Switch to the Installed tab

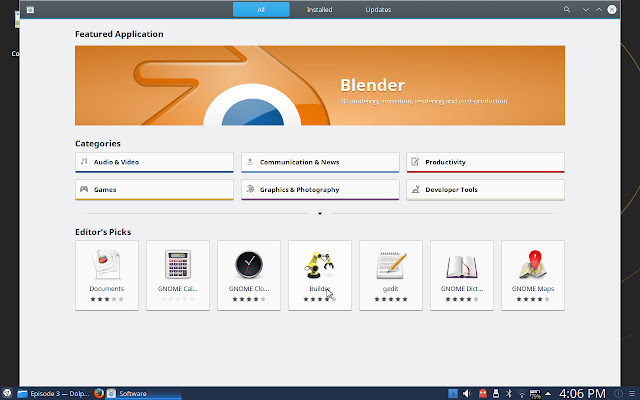coord(320,9)
